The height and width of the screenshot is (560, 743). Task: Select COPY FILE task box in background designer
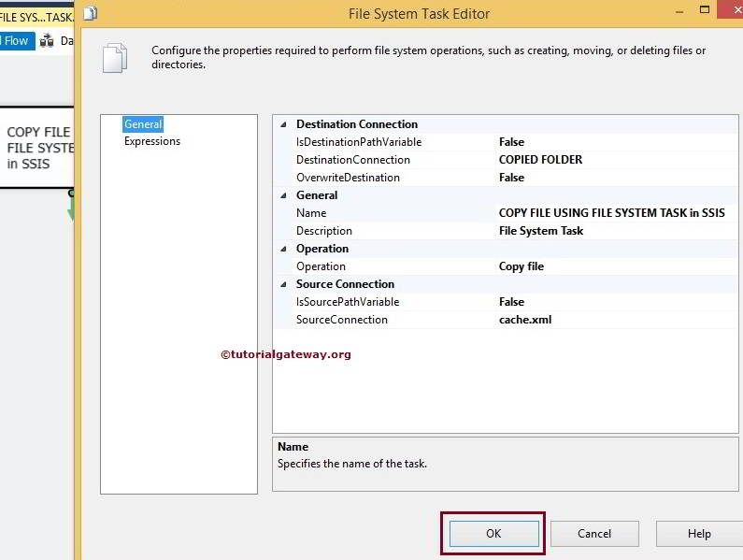pos(37,148)
